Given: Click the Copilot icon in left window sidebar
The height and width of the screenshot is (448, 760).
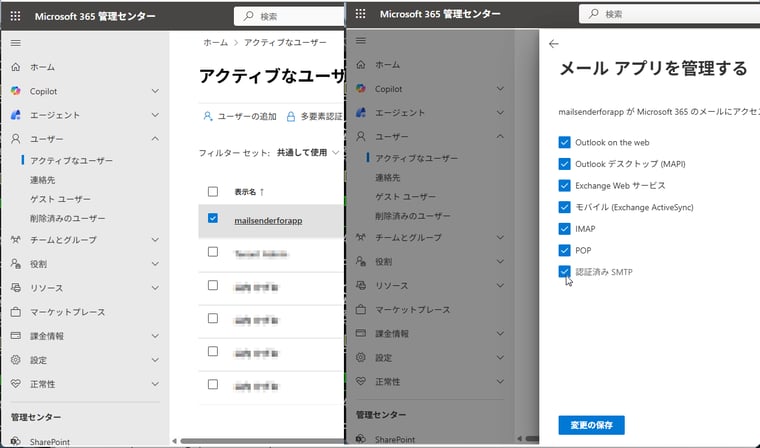Looking at the screenshot, I should (16, 91).
